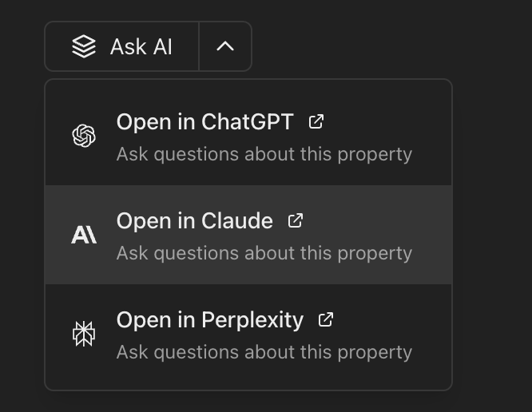Click the external link icon next to ChatGPT
Screen dimensions: 532x412
pyautogui.click(x=316, y=121)
